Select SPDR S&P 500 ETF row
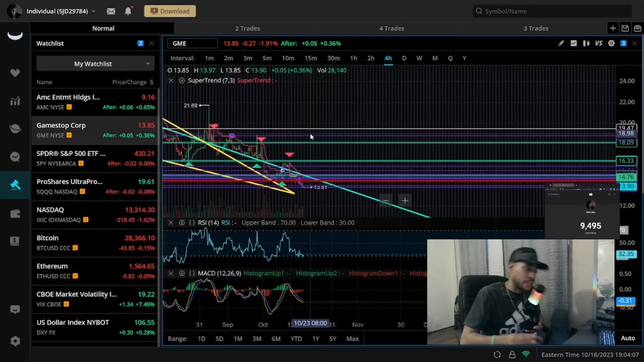 (95, 158)
